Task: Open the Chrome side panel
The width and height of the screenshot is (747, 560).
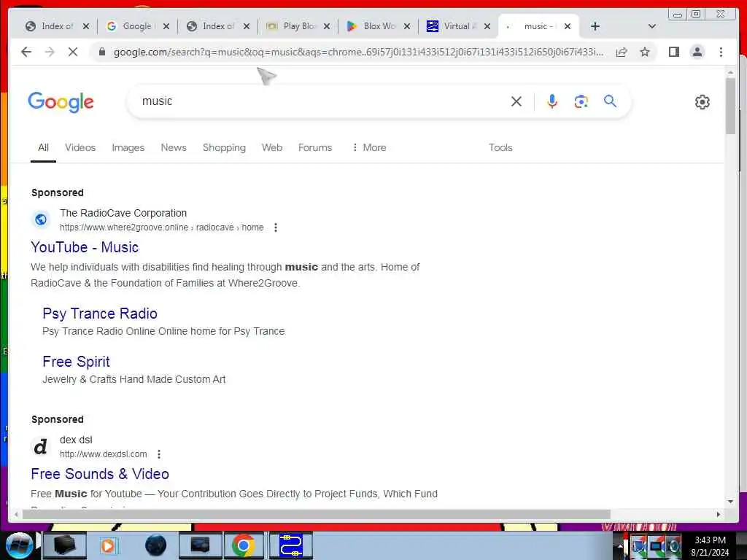Action: 673,52
